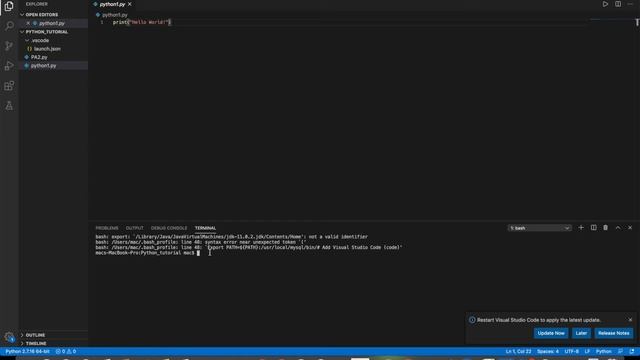Run the Python file with play icon
Viewport: 640px width, 360px height.
click(605, 4)
